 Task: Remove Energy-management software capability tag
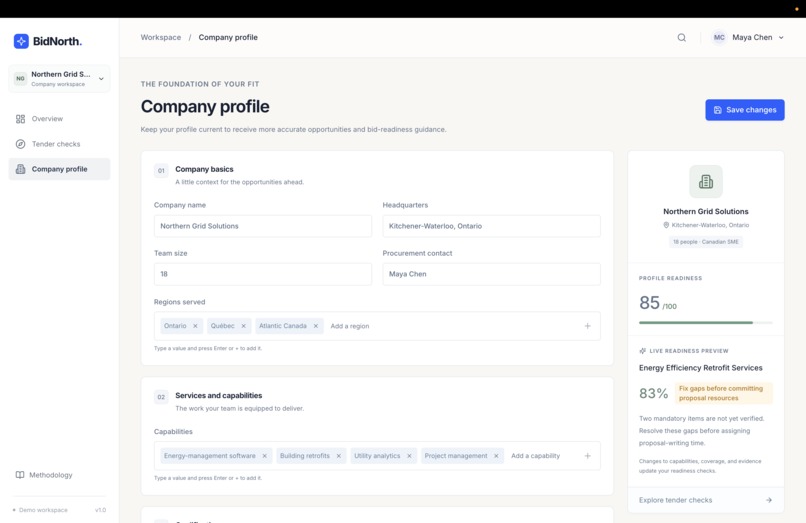tap(265, 456)
